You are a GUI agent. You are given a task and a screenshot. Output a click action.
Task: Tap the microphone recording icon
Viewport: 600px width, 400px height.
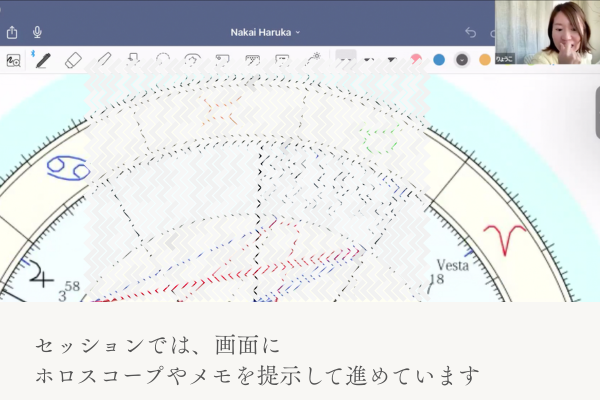tap(37, 32)
